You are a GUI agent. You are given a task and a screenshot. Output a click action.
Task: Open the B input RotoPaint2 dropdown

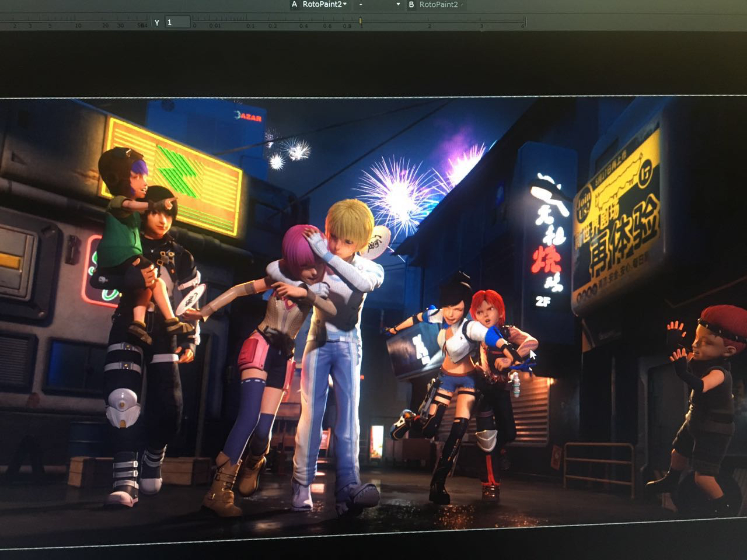point(441,5)
